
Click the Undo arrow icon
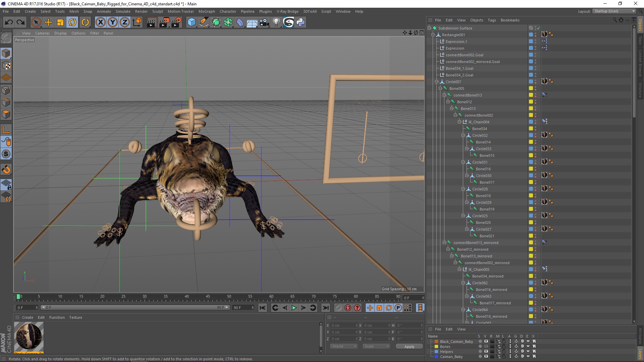(x=9, y=22)
